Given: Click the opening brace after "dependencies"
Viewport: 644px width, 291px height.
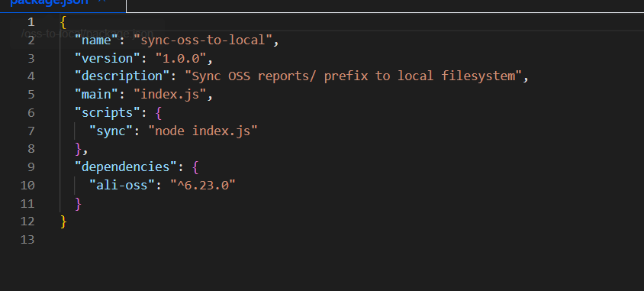Looking at the screenshot, I should (x=195, y=167).
